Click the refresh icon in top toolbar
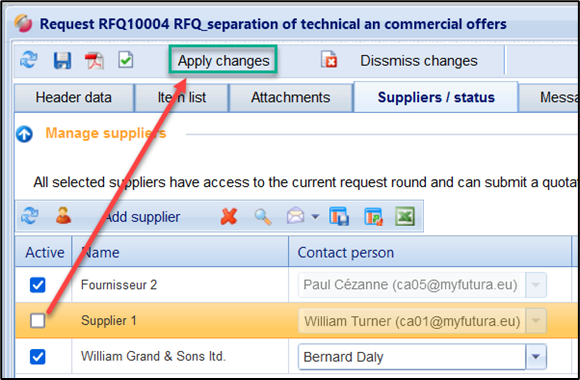This screenshot has width=580, height=380. coord(28,60)
